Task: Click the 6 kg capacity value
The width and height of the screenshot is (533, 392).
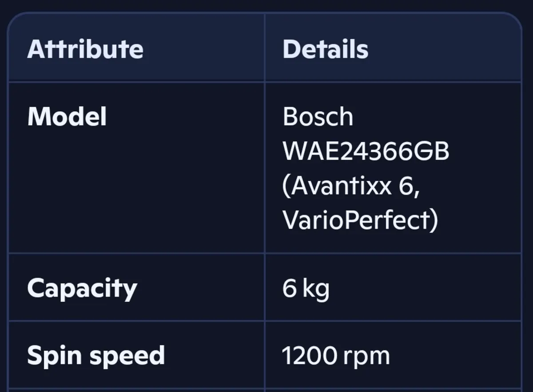Action: [306, 289]
